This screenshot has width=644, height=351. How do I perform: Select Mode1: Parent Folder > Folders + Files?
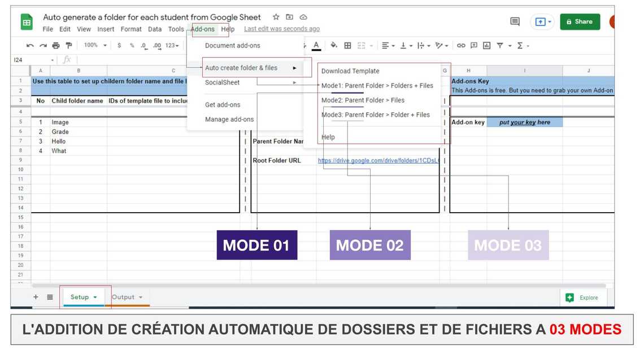377,86
